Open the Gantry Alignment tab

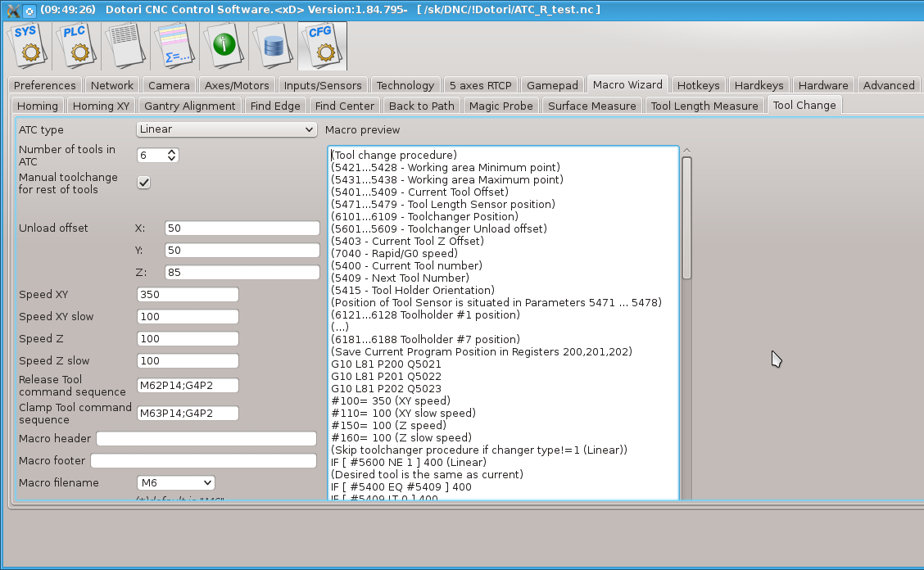[190, 106]
